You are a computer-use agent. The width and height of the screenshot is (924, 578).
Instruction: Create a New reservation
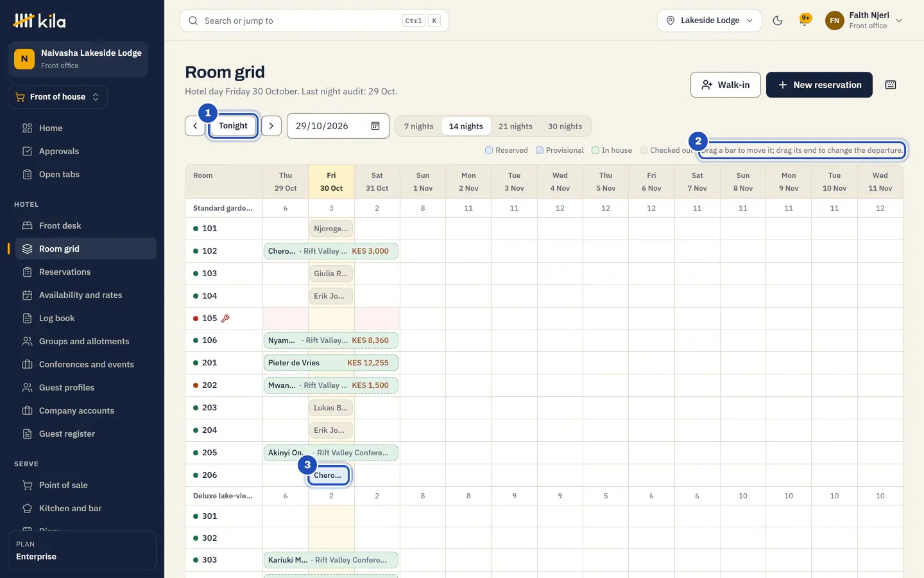pos(819,85)
